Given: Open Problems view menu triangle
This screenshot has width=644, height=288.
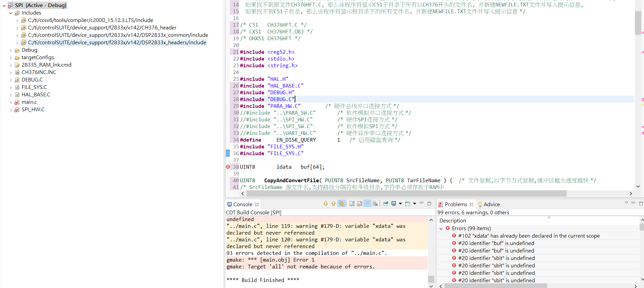Looking at the screenshot, I should coord(626,203).
